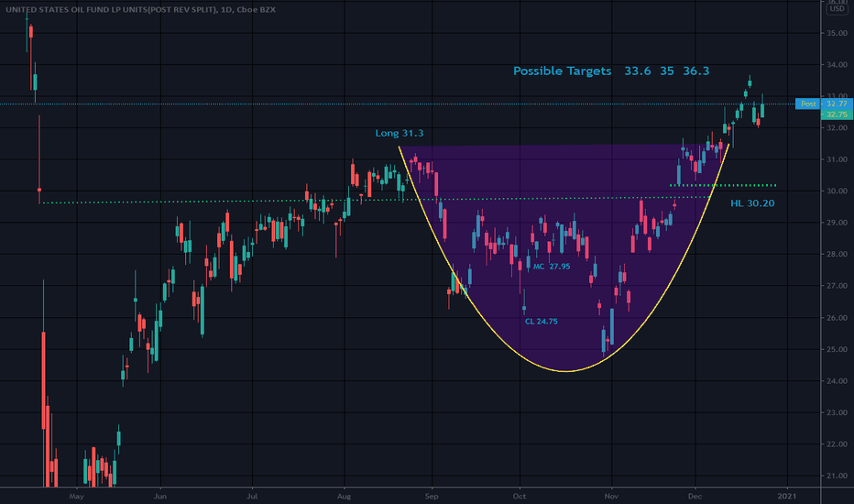The image size is (854, 504).
Task: Click the Sep label on time axis
Action: pyautogui.click(x=432, y=497)
